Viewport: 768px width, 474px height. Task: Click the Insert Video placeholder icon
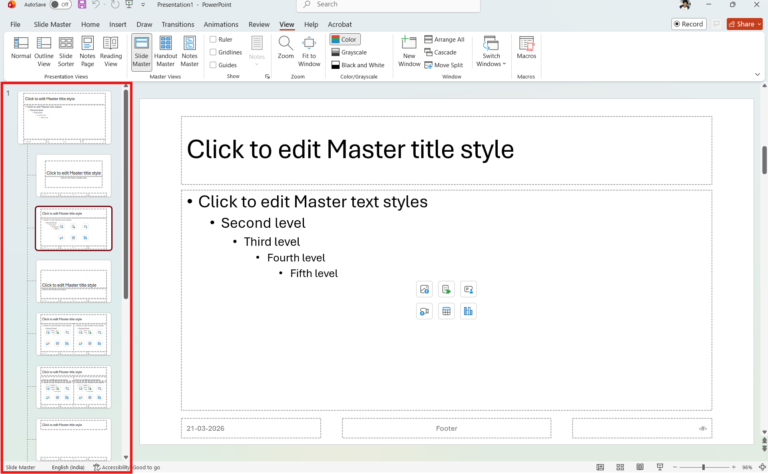(x=425, y=311)
